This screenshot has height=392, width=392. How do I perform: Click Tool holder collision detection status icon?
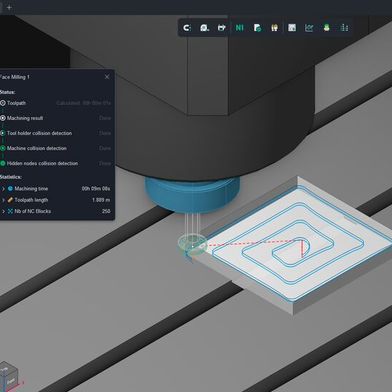click(x=3, y=133)
